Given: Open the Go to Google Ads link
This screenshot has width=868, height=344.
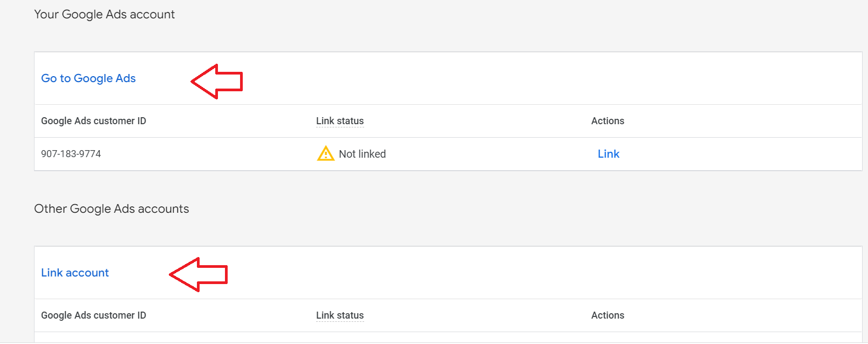Looking at the screenshot, I should tap(88, 78).
